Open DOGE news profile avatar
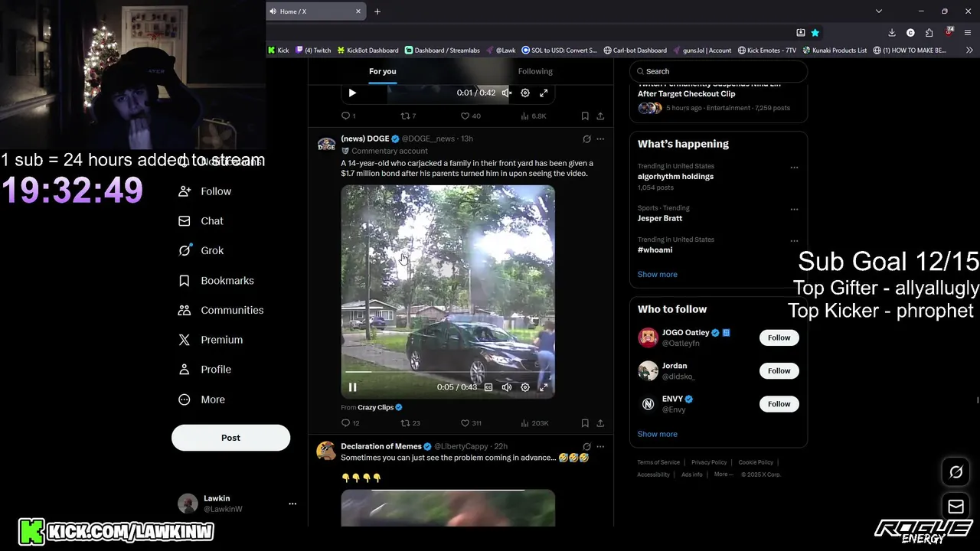 (326, 145)
